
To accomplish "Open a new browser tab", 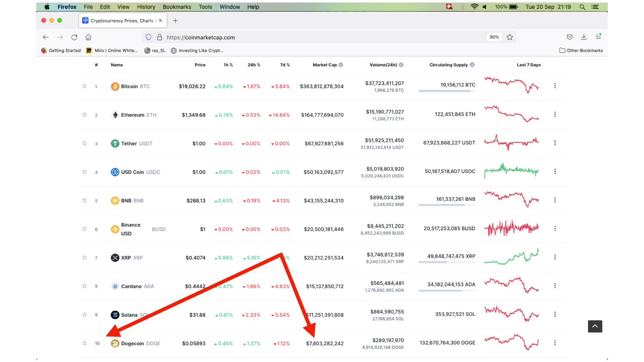I will click(175, 20).
